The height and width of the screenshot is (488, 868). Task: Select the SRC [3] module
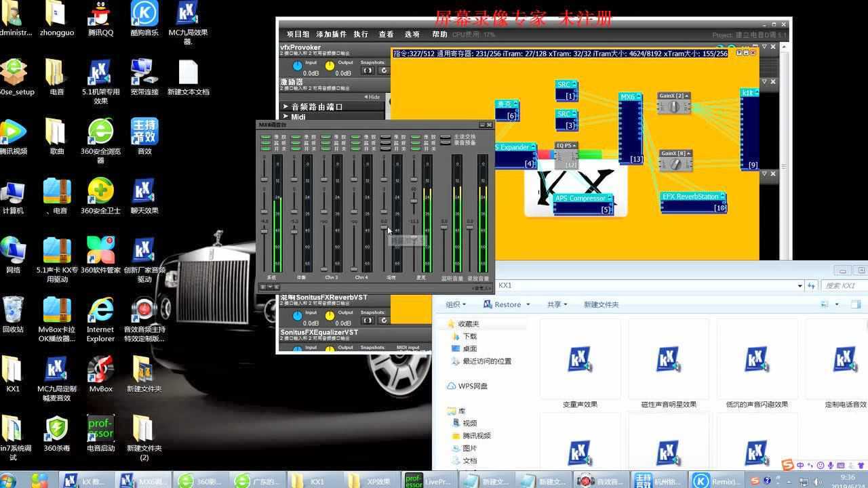[x=566, y=120]
